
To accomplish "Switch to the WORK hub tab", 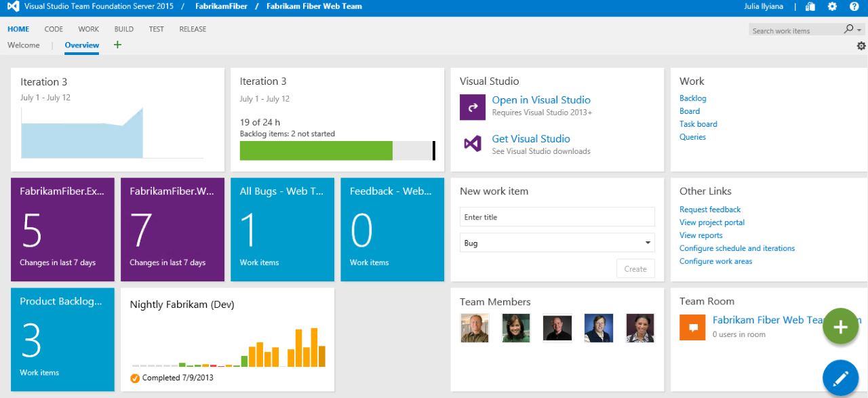I will pyautogui.click(x=88, y=29).
